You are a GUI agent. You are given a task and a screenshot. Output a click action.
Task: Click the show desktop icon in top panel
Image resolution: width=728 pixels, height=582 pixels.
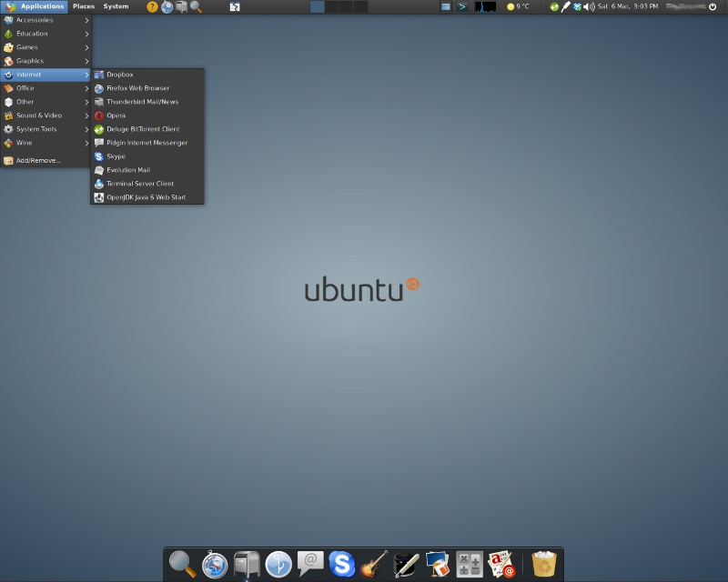click(235, 7)
